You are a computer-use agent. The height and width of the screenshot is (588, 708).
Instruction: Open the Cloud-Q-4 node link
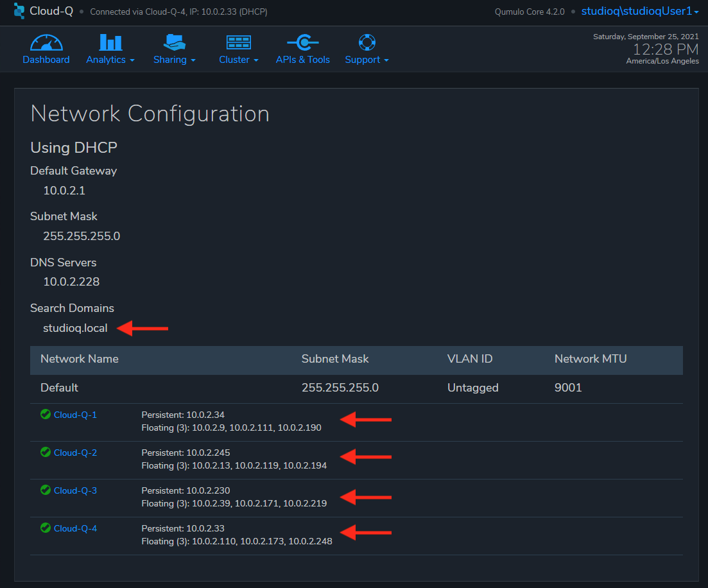click(x=75, y=528)
